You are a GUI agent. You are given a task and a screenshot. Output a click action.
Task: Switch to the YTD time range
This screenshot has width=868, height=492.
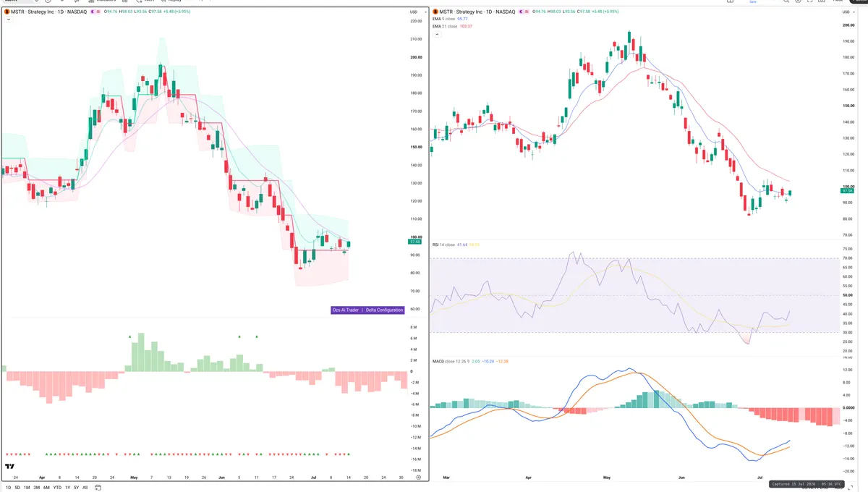tap(57, 488)
